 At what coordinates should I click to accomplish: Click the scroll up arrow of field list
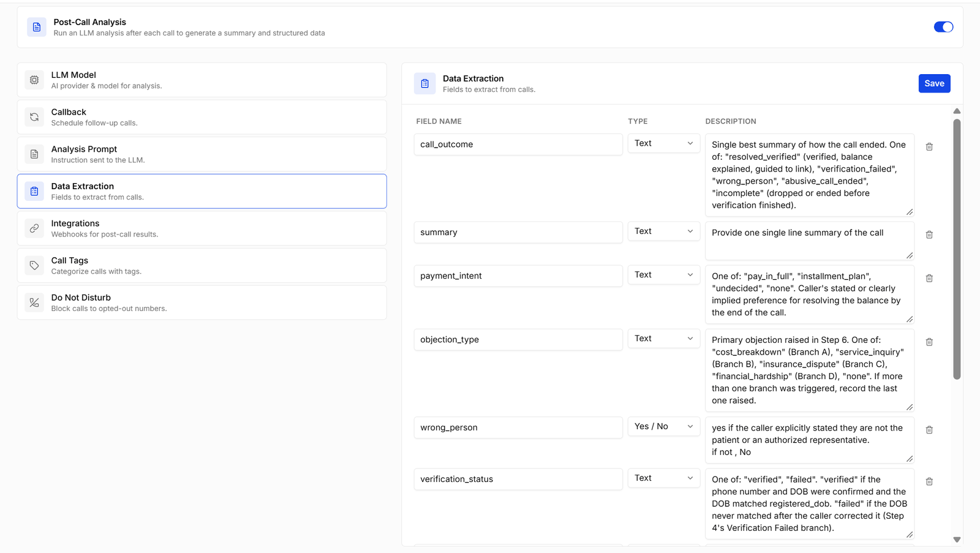pos(957,111)
